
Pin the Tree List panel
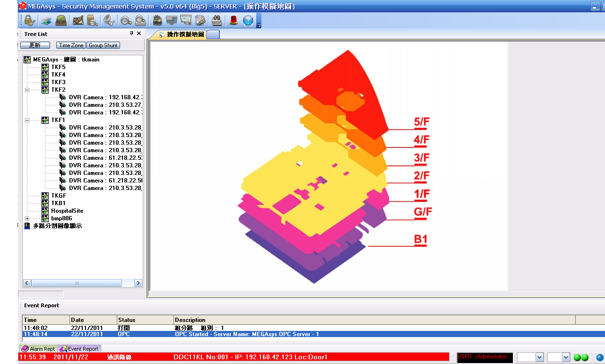point(131,34)
